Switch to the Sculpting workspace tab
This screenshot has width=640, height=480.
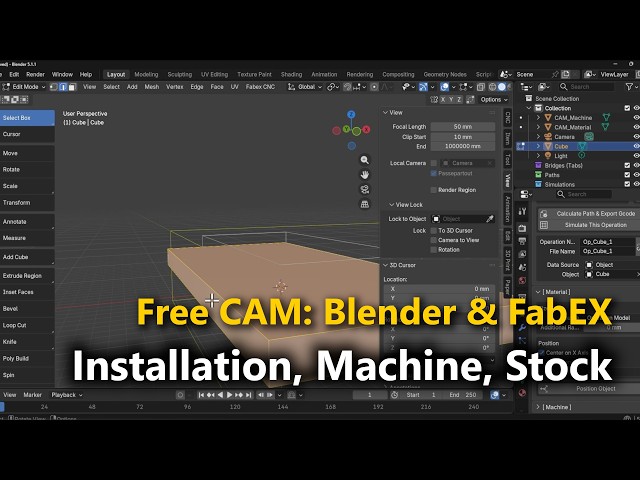[180, 75]
